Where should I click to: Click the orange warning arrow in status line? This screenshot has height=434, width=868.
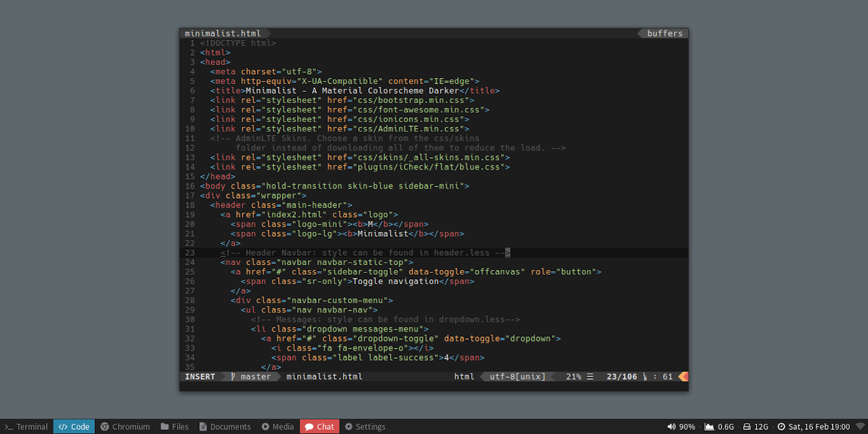pos(683,376)
